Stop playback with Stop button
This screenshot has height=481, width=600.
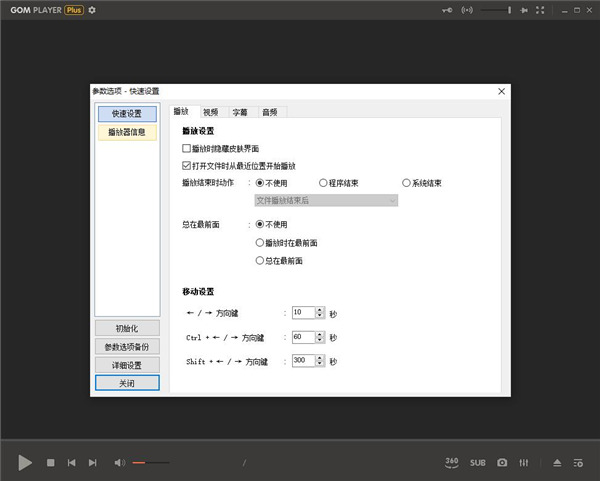(51, 463)
